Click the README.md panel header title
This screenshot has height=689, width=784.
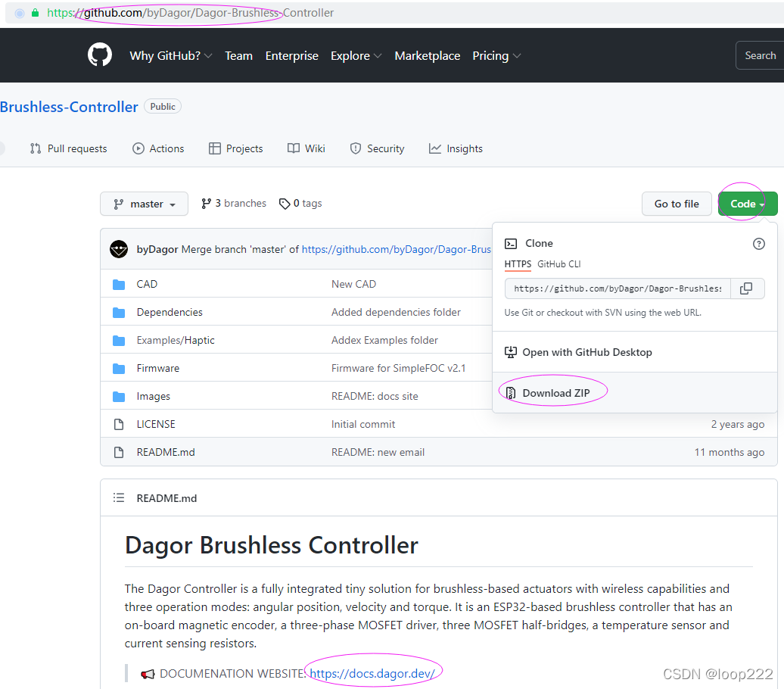tap(166, 498)
